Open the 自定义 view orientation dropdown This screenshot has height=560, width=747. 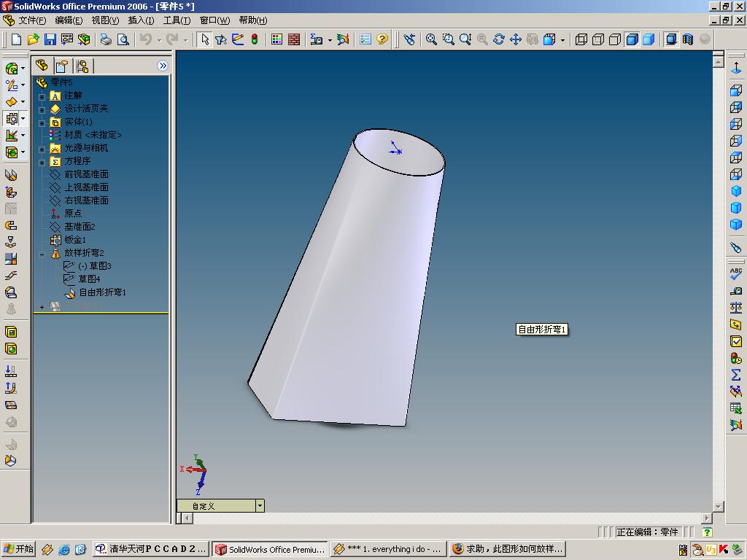260,506
